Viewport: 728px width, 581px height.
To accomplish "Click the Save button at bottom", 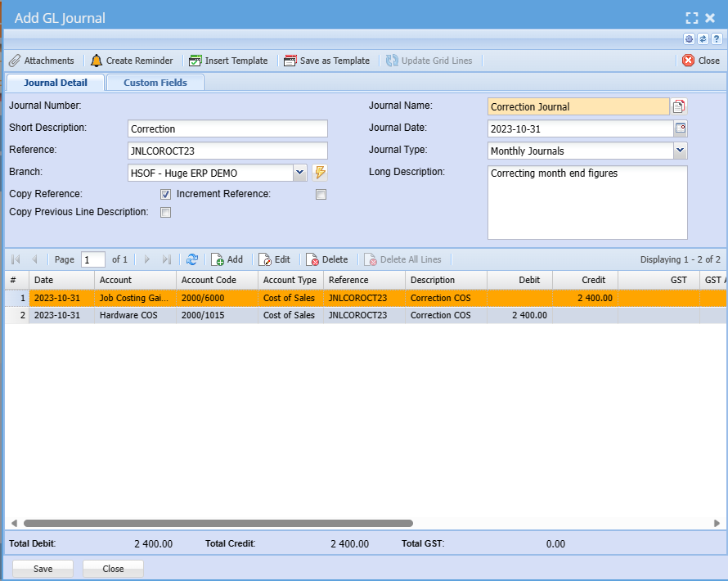I will [43, 569].
